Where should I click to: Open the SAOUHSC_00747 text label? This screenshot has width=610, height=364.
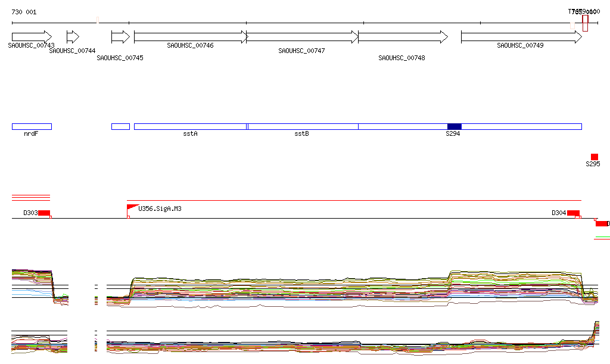[x=301, y=51]
